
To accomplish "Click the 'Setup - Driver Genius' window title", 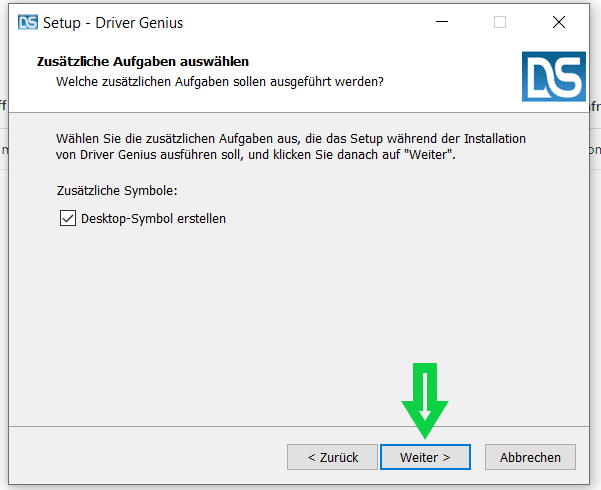I will (113, 23).
